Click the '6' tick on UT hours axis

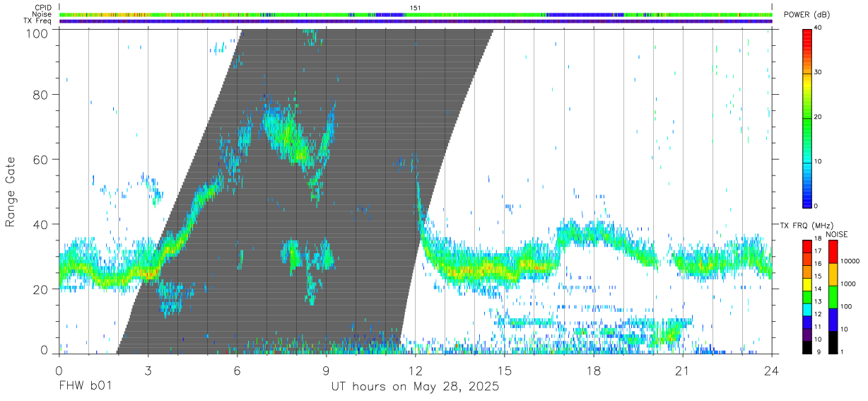(x=237, y=370)
